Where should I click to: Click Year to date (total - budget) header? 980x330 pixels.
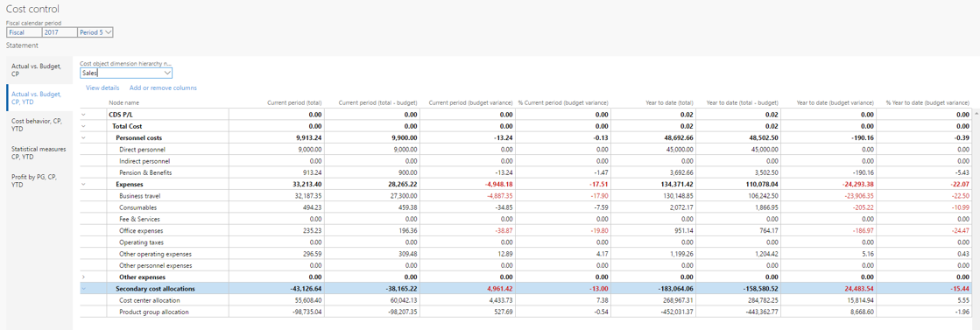click(743, 102)
